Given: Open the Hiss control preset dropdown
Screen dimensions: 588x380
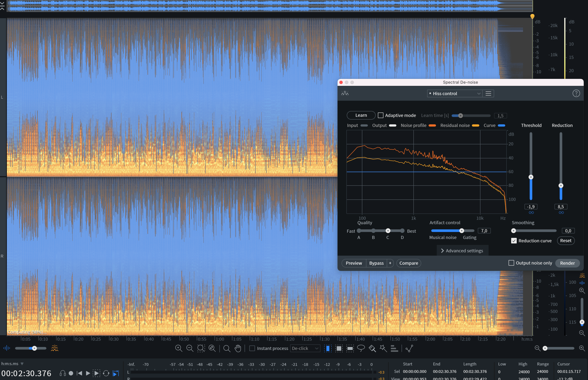Looking at the screenshot, I should click(455, 93).
